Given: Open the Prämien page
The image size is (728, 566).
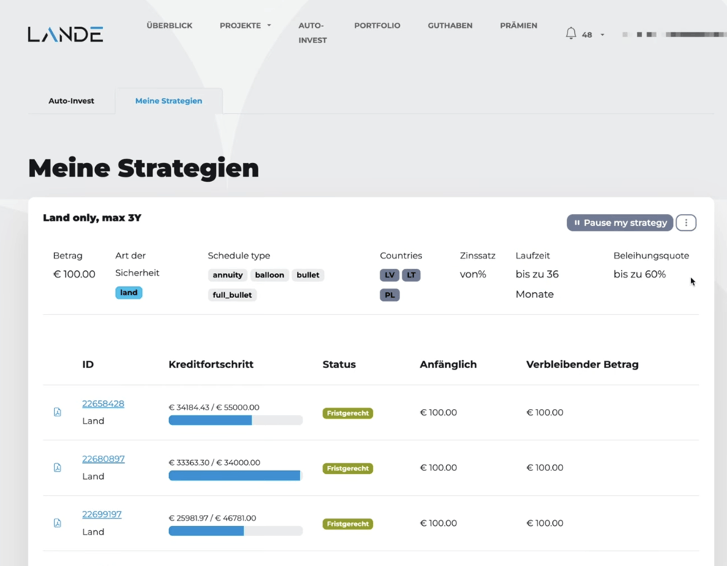Looking at the screenshot, I should tap(519, 26).
